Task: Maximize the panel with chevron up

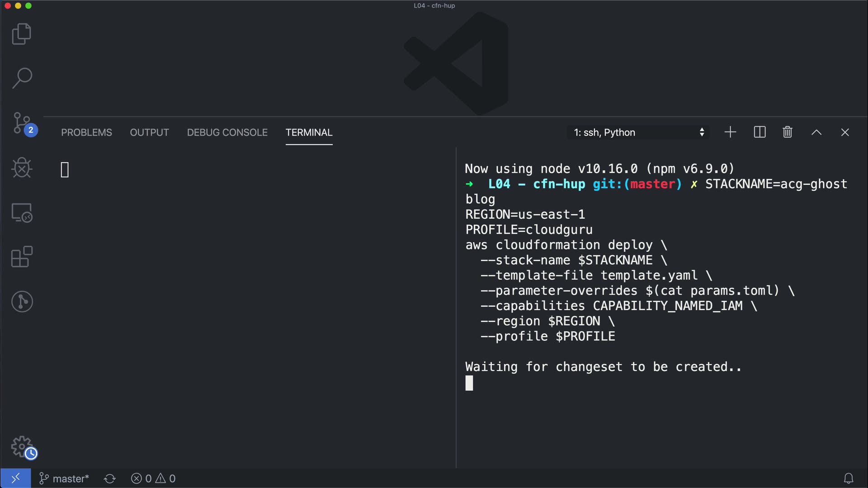Action: [816, 132]
